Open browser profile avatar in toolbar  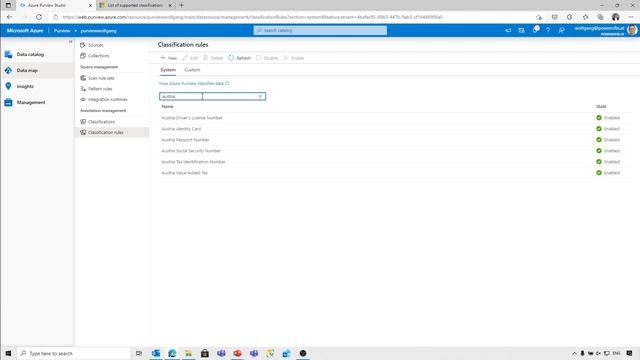[x=616, y=17]
